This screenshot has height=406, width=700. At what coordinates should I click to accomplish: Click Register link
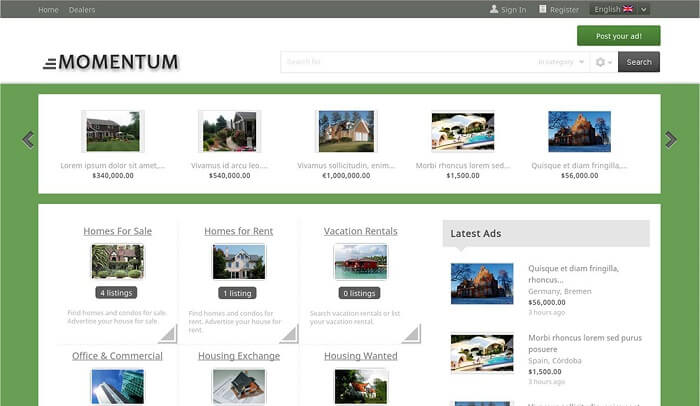(x=564, y=9)
